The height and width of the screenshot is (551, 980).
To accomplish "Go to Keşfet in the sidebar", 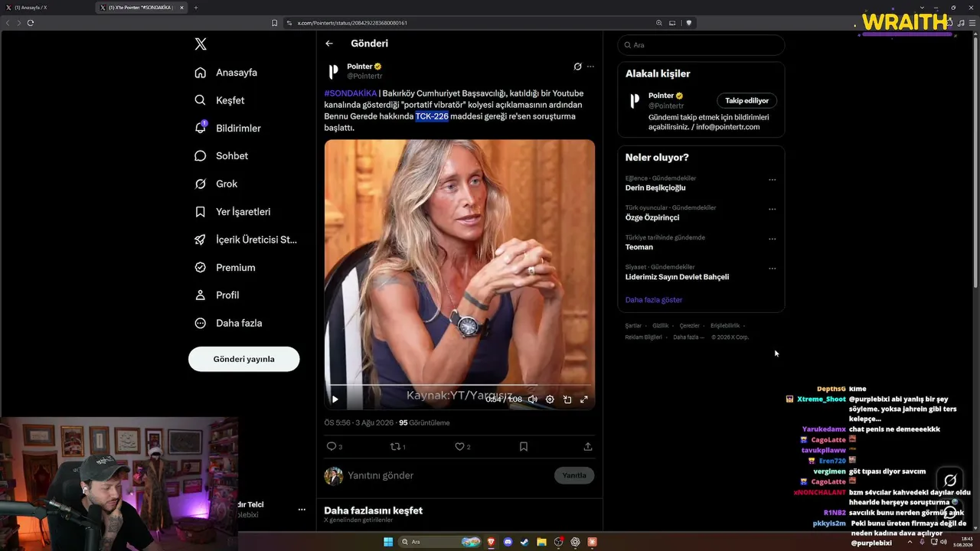I will (x=220, y=100).
